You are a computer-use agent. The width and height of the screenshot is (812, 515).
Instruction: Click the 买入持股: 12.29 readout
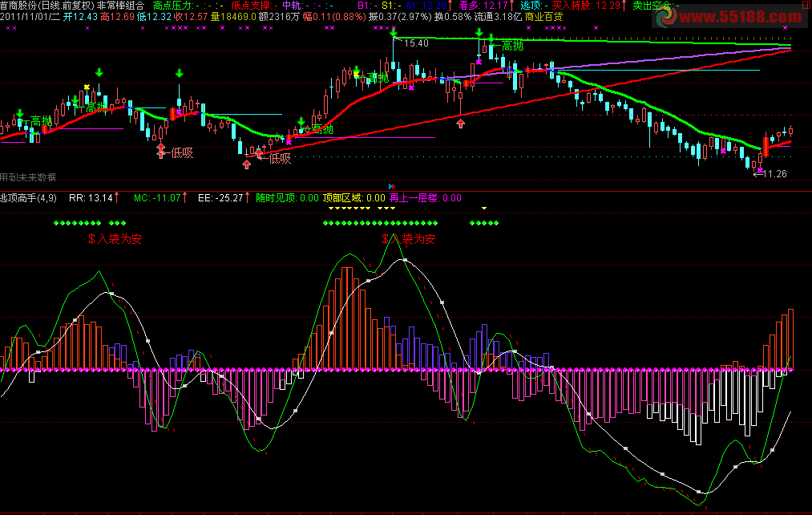point(587,5)
